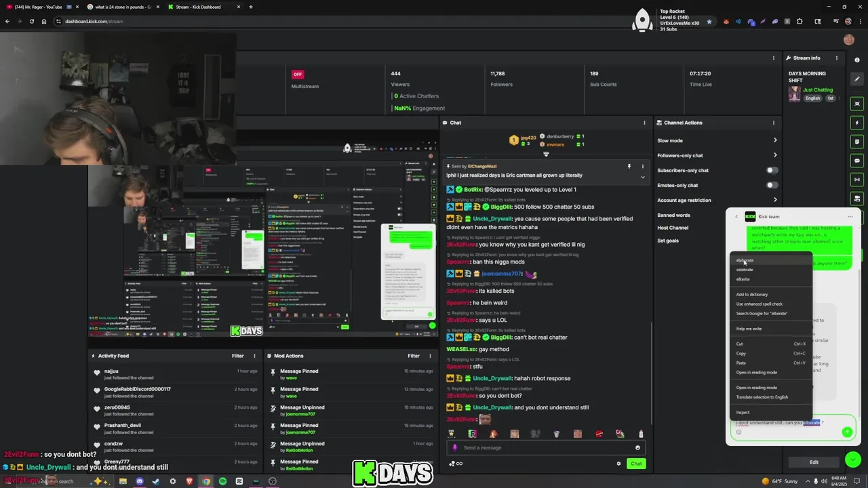Bookmark page with star icon

pos(709,21)
